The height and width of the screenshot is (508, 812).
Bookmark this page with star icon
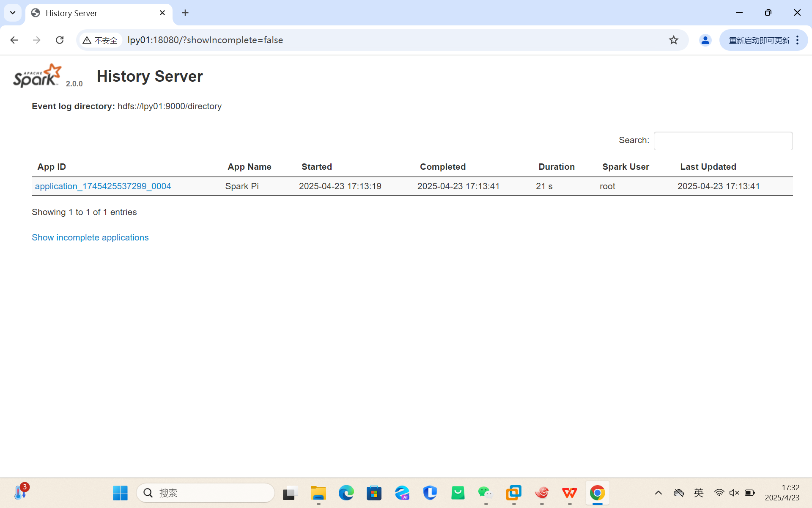[673, 40]
